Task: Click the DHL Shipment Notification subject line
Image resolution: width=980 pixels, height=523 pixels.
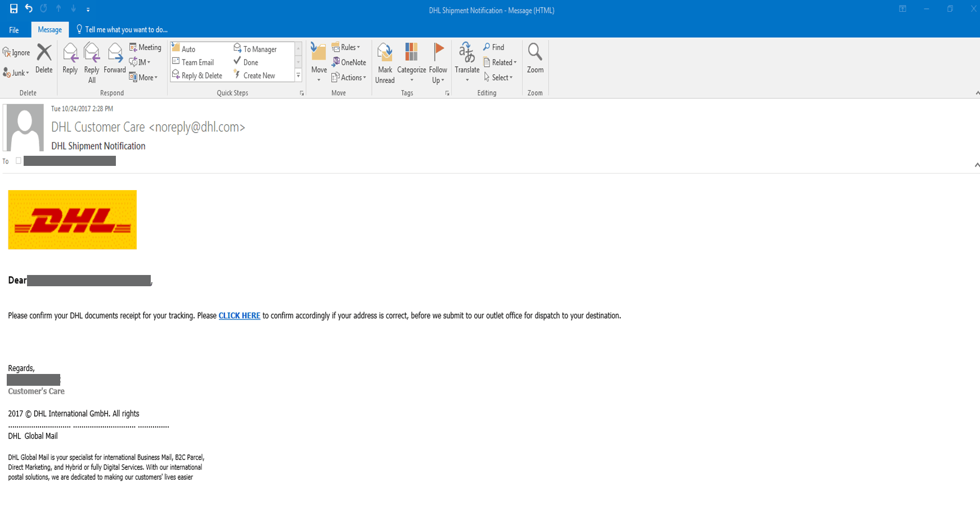Action: coord(98,146)
